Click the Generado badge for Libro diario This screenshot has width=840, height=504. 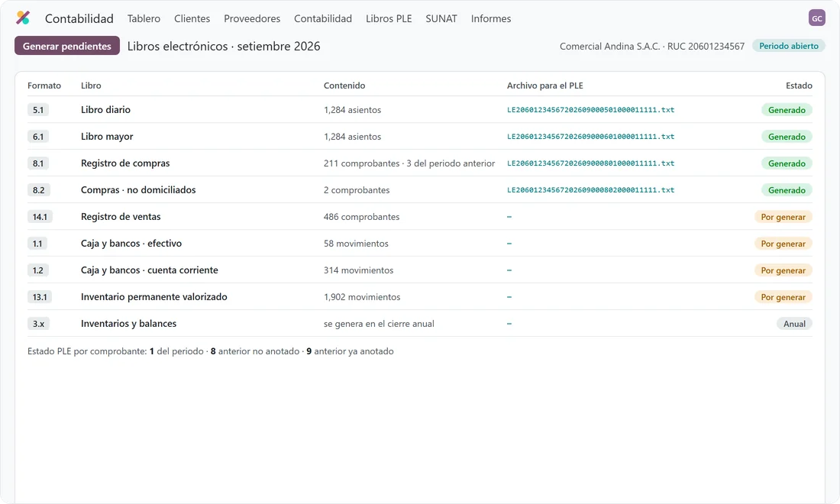point(787,110)
